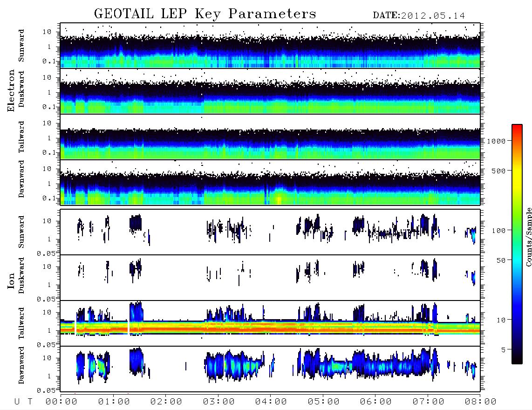This screenshot has height=410, width=532.
Task: Click the "GEOTAIL LEP Key Parameters" title
Action: pos(205,14)
